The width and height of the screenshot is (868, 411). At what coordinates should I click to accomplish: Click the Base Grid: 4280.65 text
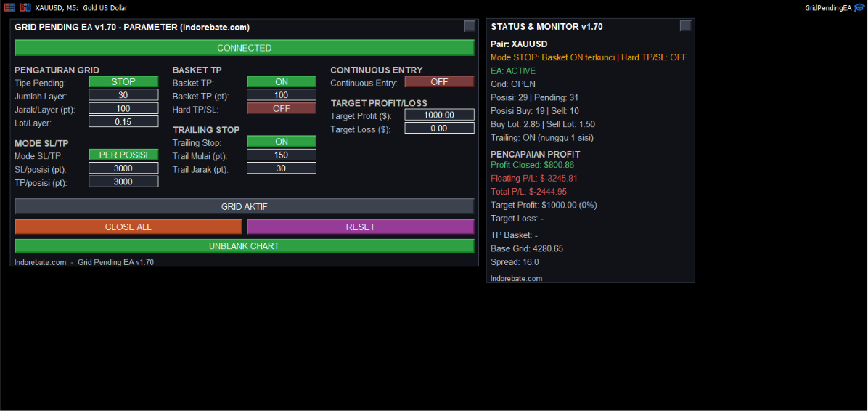(527, 248)
